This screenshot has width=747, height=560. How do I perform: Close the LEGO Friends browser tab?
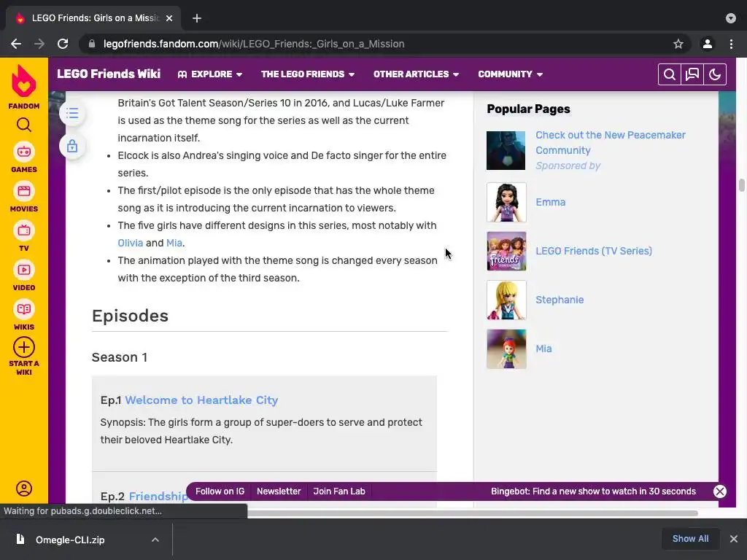click(169, 18)
